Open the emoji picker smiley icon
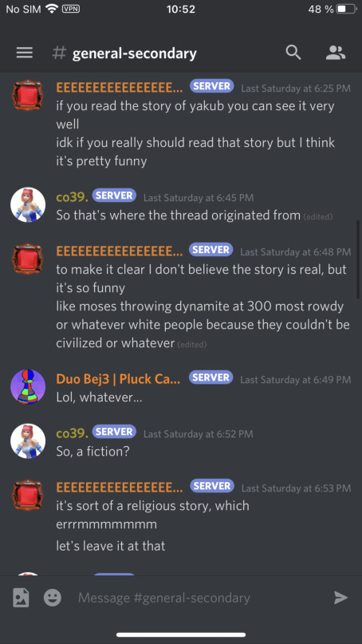The width and height of the screenshot is (362, 644). tap(53, 598)
